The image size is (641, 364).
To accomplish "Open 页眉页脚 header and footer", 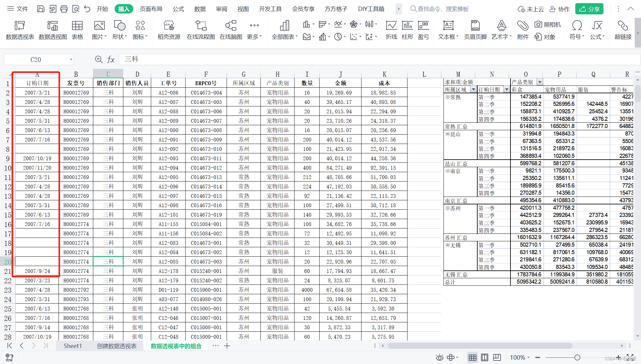I will pyautogui.click(x=475, y=30).
